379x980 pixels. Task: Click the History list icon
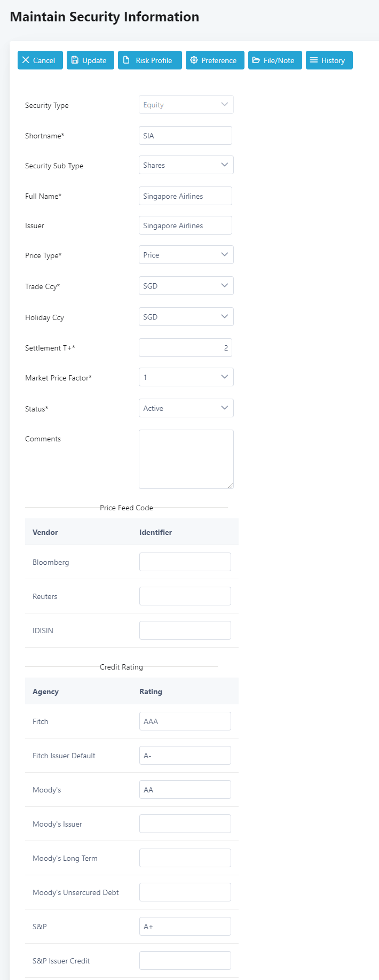[314, 60]
